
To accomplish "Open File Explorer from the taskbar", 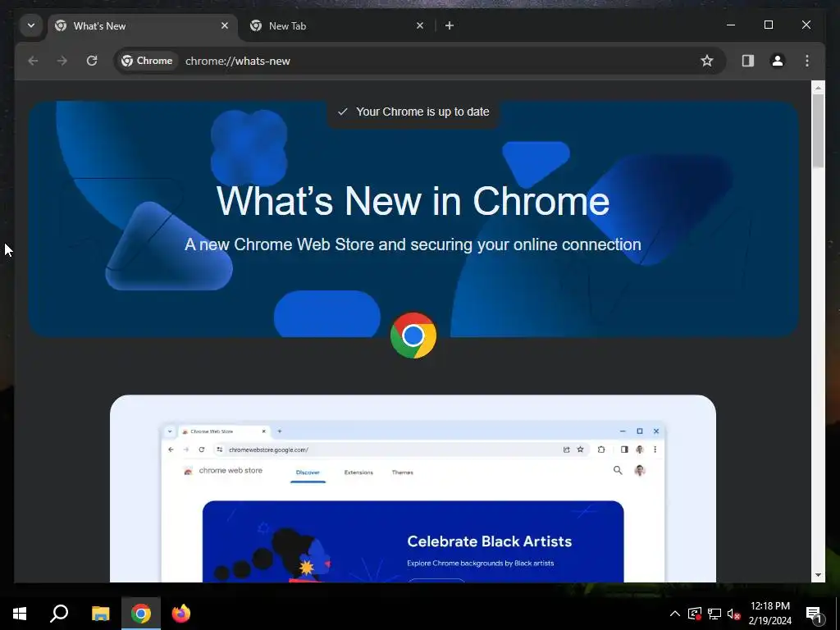I will click(x=100, y=614).
